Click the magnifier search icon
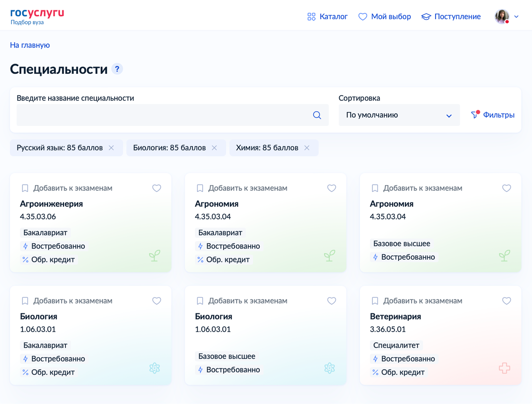 point(317,115)
